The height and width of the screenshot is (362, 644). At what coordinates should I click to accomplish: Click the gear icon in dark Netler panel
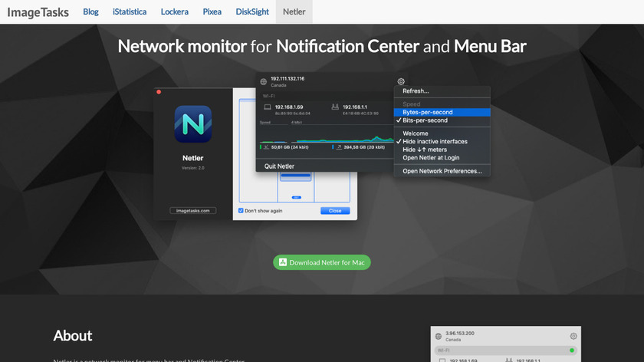tap(401, 81)
